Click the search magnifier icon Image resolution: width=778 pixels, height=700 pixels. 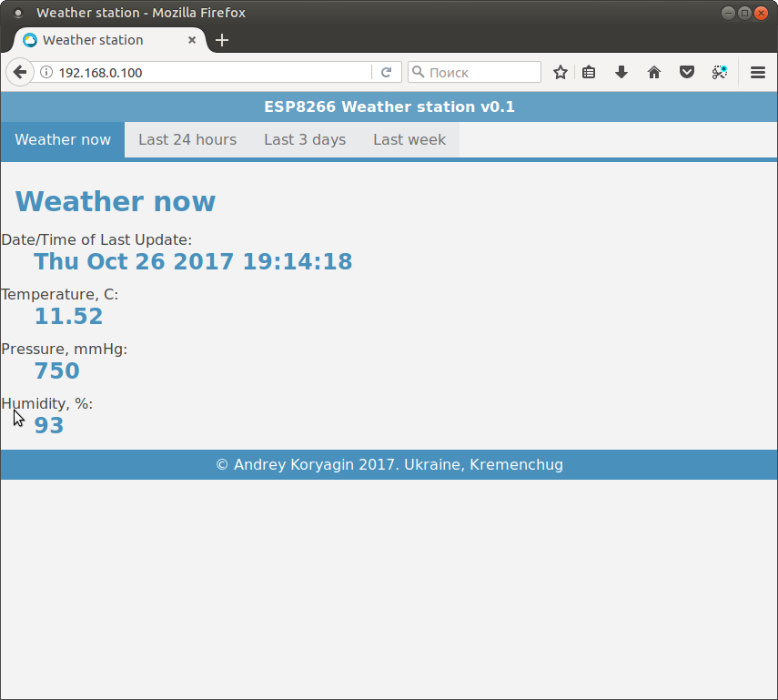click(x=418, y=72)
